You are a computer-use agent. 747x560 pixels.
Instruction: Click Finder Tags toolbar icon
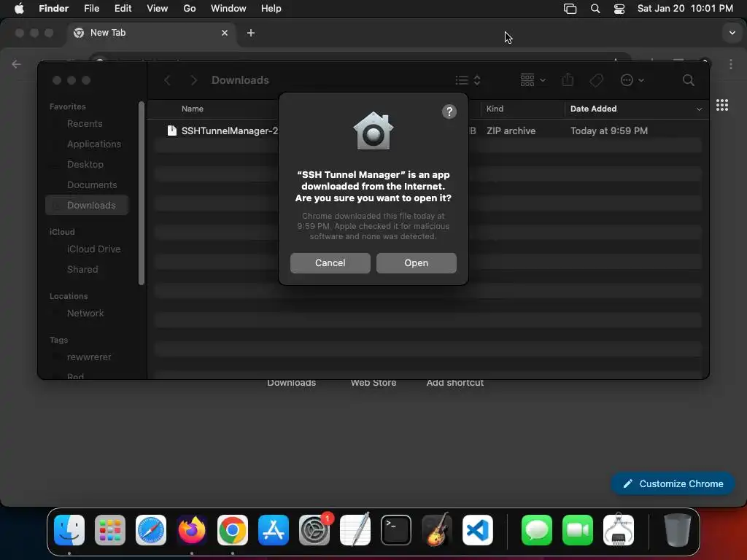[x=596, y=80]
